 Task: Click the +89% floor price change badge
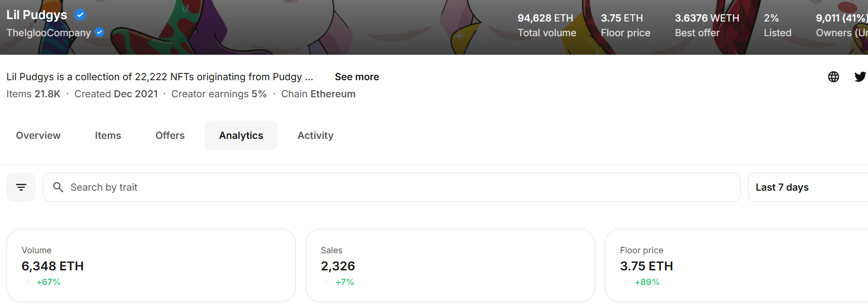[647, 282]
